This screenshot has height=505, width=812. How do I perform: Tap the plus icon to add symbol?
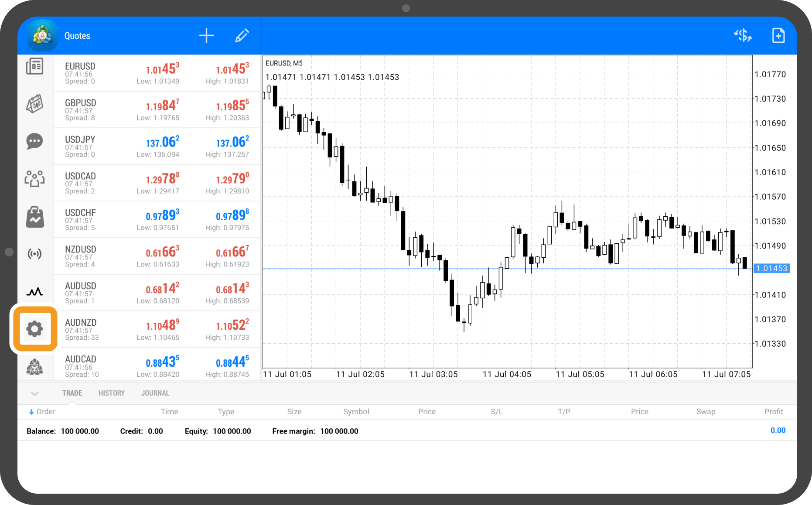point(206,36)
